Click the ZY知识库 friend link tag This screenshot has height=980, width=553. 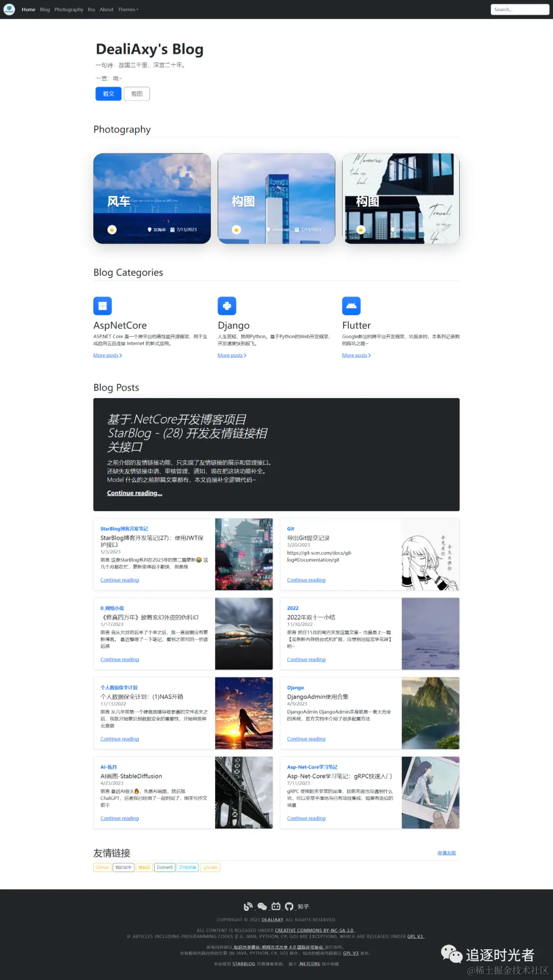click(x=188, y=867)
